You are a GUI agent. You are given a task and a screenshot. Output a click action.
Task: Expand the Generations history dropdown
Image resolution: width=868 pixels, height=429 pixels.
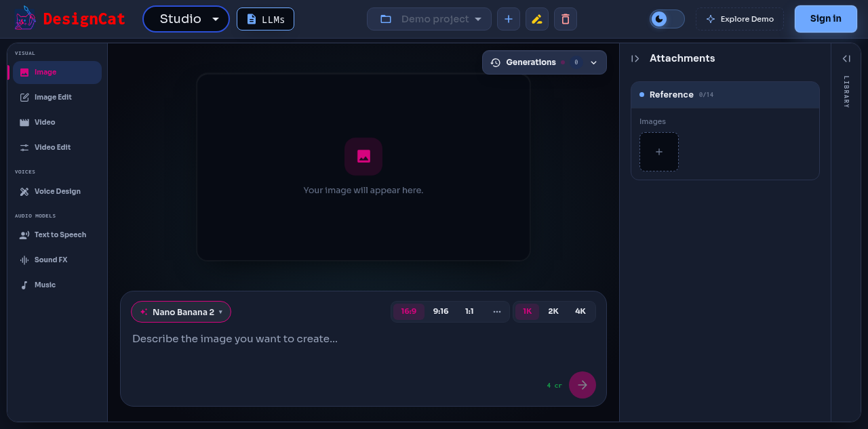pyautogui.click(x=545, y=62)
